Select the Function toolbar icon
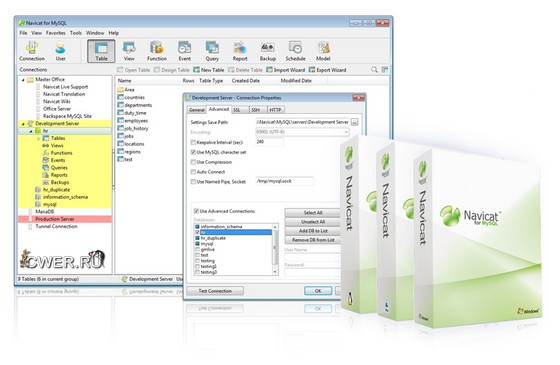560x365 pixels. tap(157, 51)
